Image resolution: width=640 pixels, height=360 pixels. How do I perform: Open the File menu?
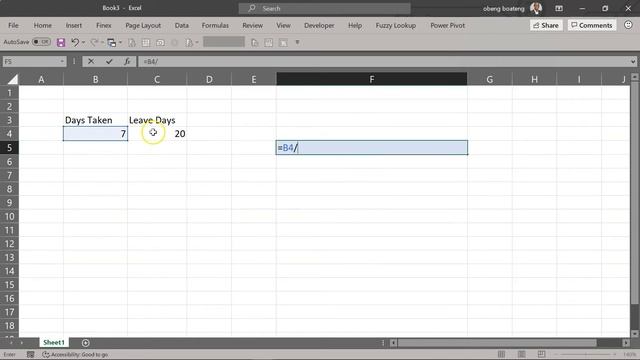(13, 25)
